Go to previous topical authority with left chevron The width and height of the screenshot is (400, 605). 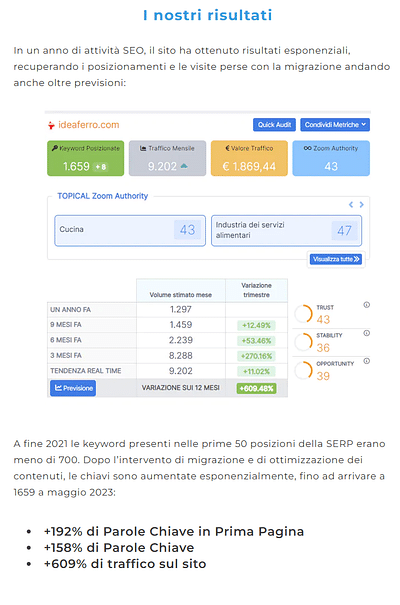[x=351, y=204]
